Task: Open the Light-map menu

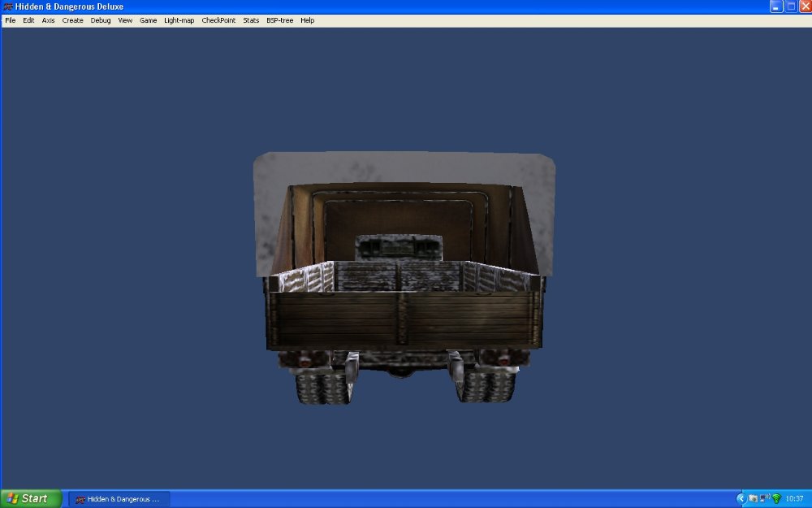Action: click(179, 21)
